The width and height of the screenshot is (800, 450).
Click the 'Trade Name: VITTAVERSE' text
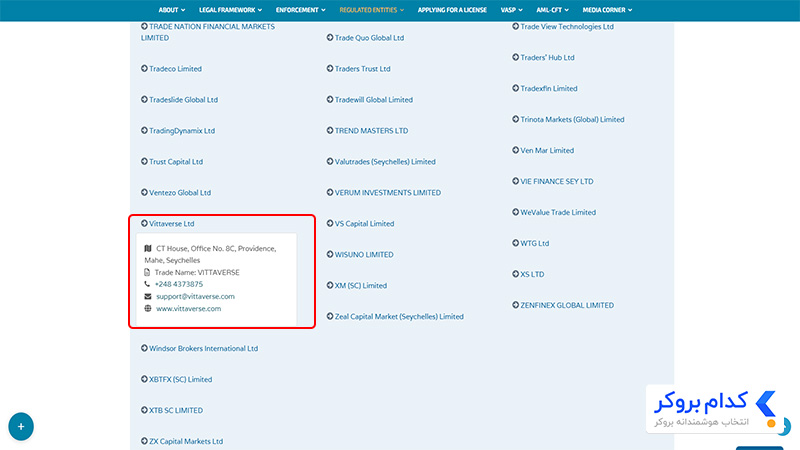197,272
